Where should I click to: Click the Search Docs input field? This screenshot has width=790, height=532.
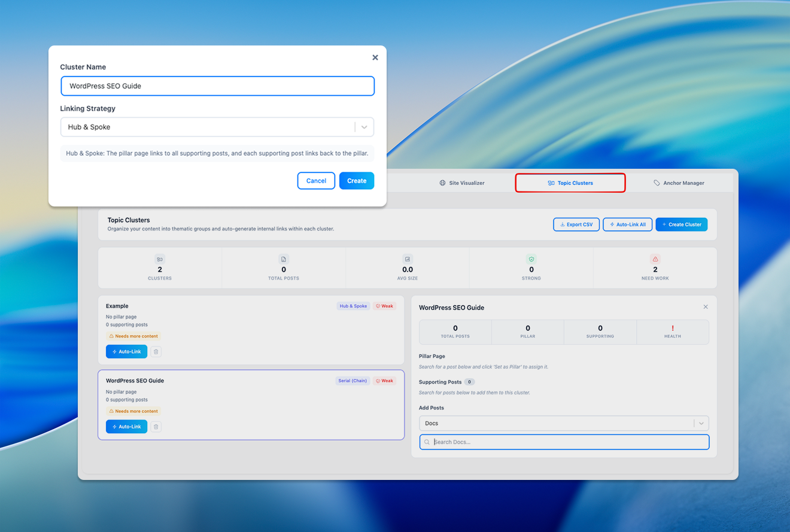[564, 442]
